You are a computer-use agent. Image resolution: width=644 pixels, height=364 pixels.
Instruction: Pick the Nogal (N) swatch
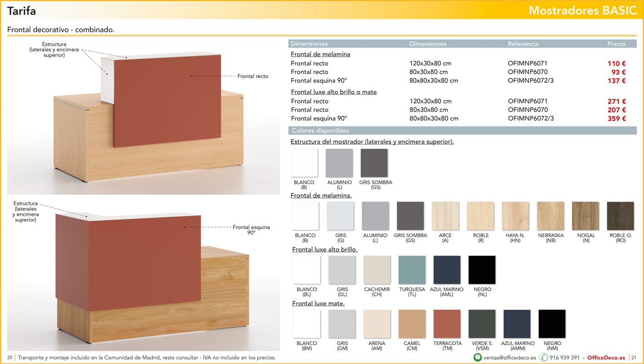[585, 216]
